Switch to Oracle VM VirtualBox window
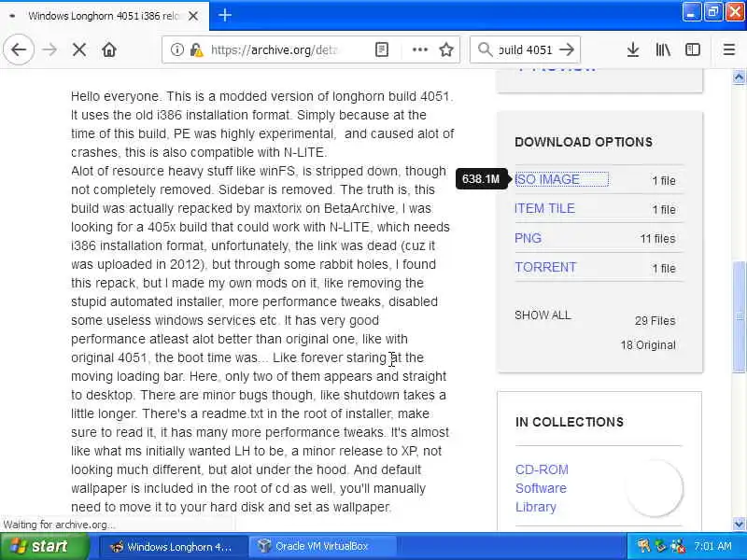Viewport: 747px width, 560px height. click(322, 547)
